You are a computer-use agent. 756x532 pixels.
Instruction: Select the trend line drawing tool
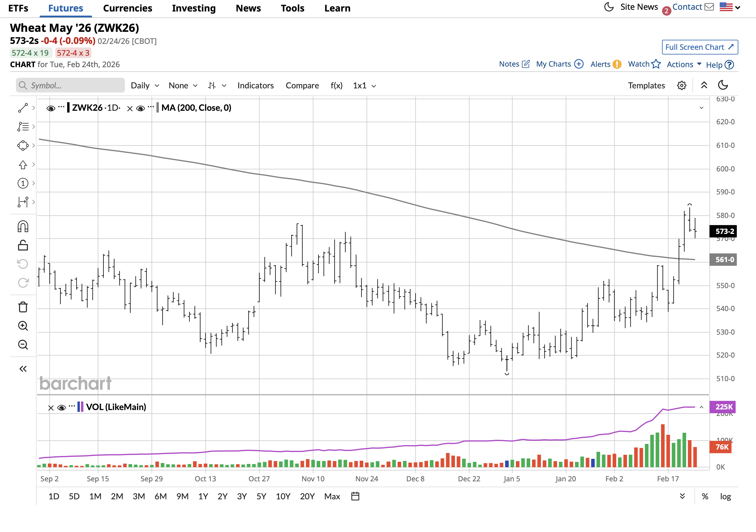(x=23, y=108)
